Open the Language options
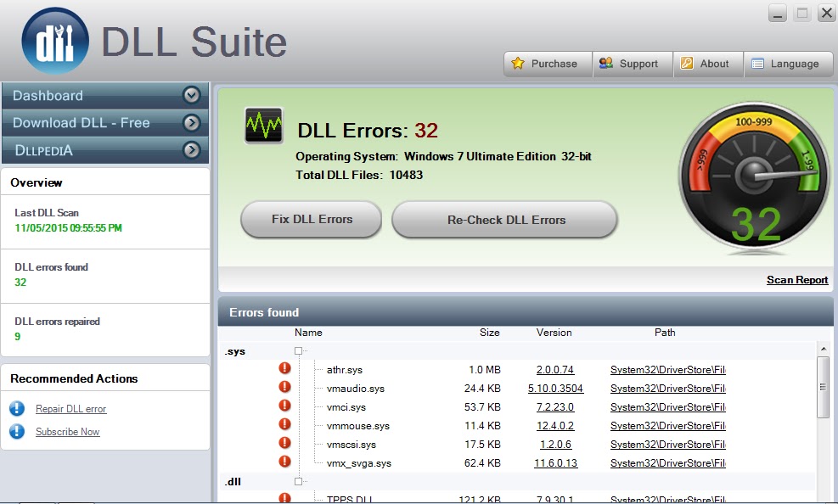The width and height of the screenshot is (838, 504). point(788,64)
